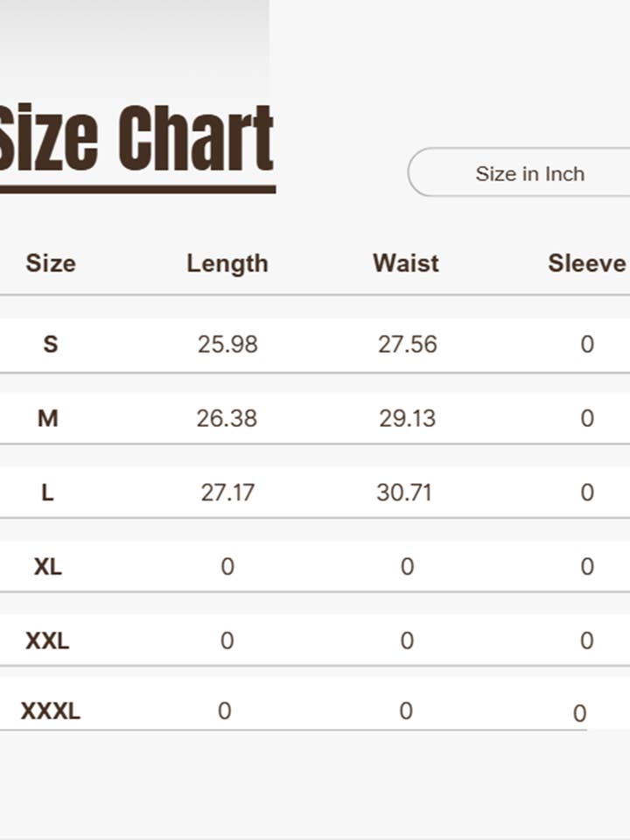Click the Size Chart heading
630x840 pixels.
[136, 140]
